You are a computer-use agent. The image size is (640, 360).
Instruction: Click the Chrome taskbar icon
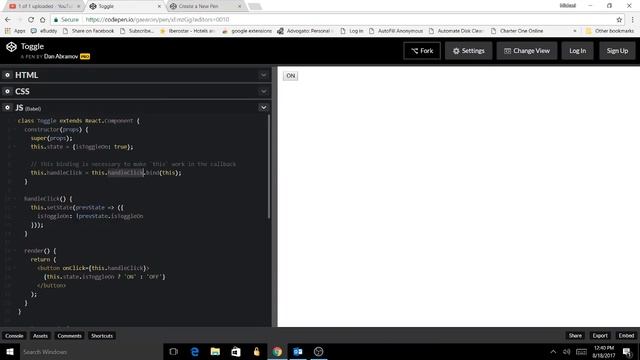(277, 351)
